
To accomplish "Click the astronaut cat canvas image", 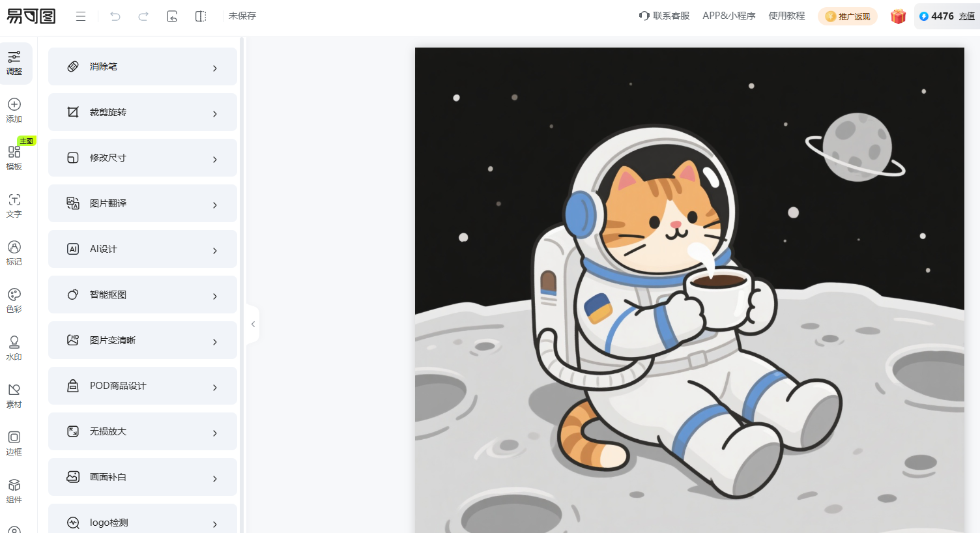I will (689, 290).
